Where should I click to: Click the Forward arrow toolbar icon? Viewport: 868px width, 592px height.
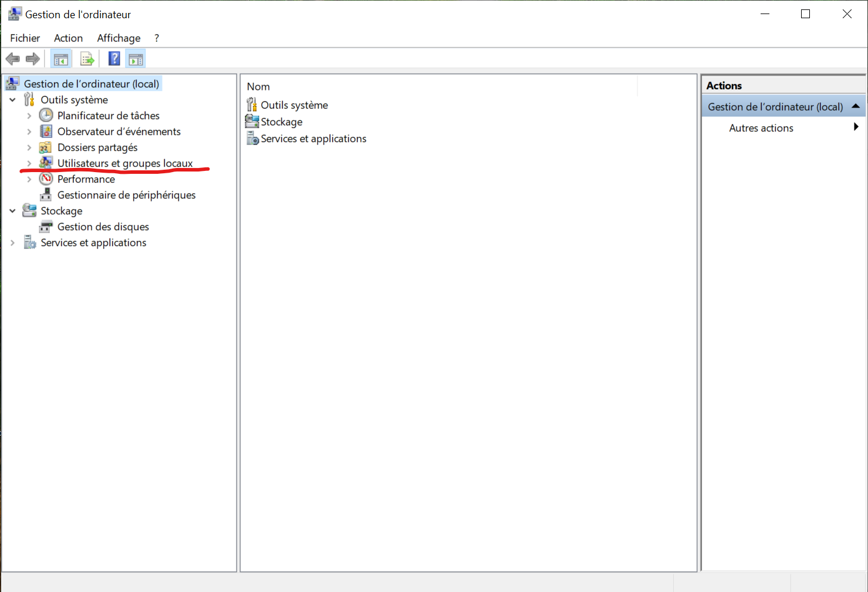click(x=33, y=59)
